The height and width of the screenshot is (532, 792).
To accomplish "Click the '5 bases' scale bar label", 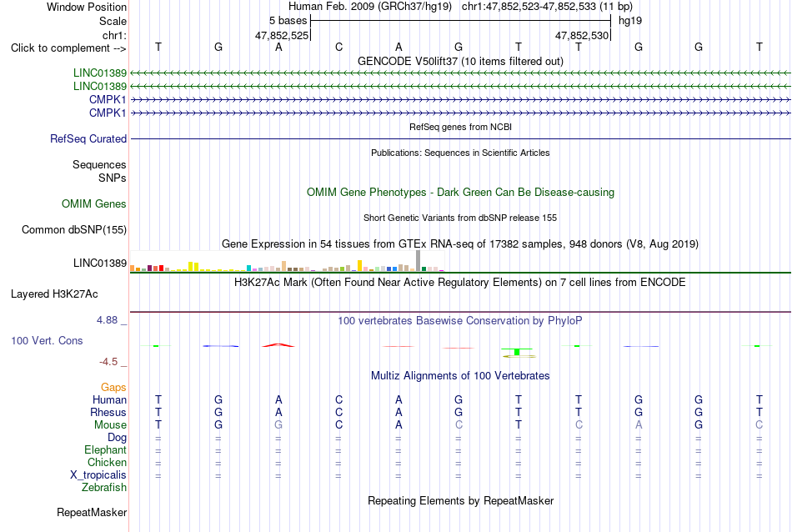I will click(288, 21).
